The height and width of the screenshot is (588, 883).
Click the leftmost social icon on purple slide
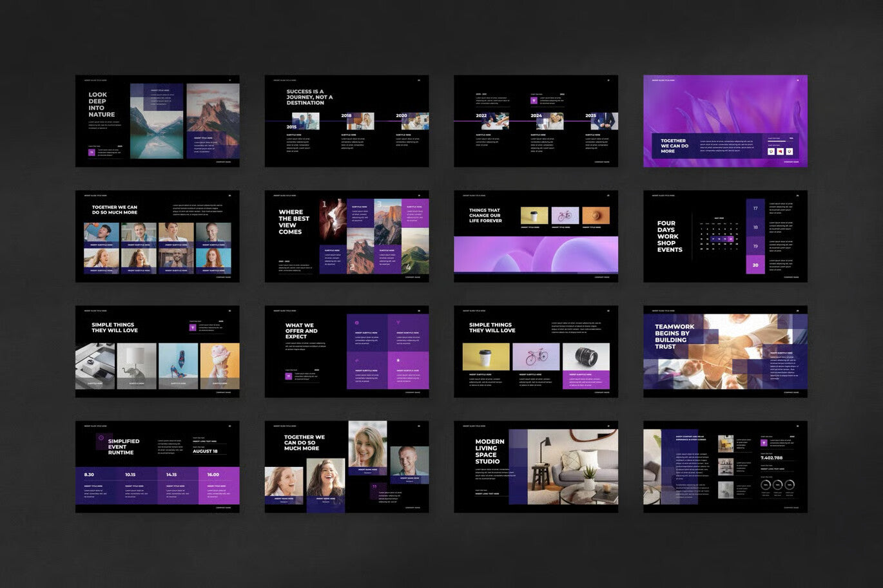click(771, 151)
